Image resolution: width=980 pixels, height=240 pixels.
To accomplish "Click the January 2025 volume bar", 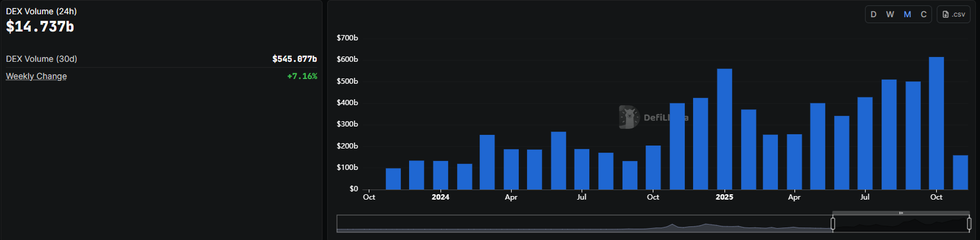I will pos(724,130).
